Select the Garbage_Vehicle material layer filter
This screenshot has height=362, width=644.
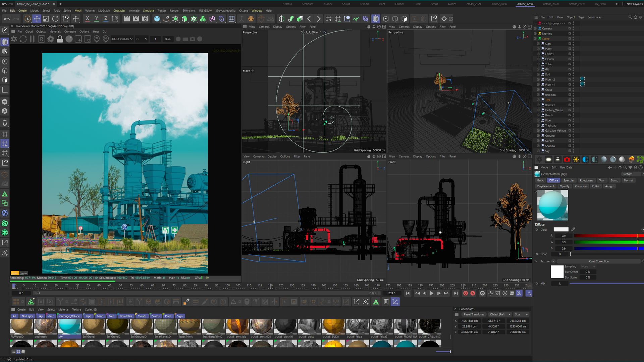click(69, 316)
